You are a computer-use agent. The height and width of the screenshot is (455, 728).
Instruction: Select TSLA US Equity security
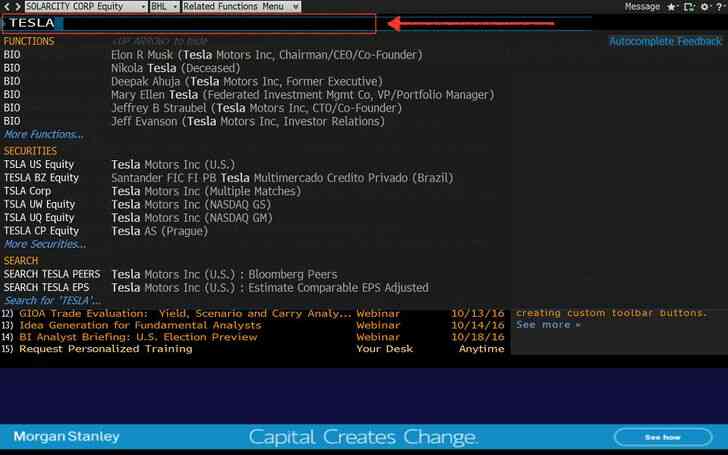click(120, 164)
